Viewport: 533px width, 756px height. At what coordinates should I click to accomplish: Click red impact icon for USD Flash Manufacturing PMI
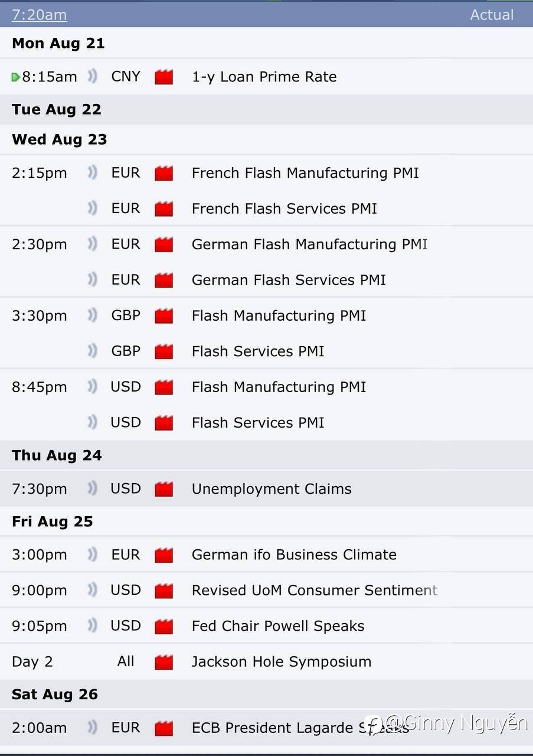click(164, 387)
